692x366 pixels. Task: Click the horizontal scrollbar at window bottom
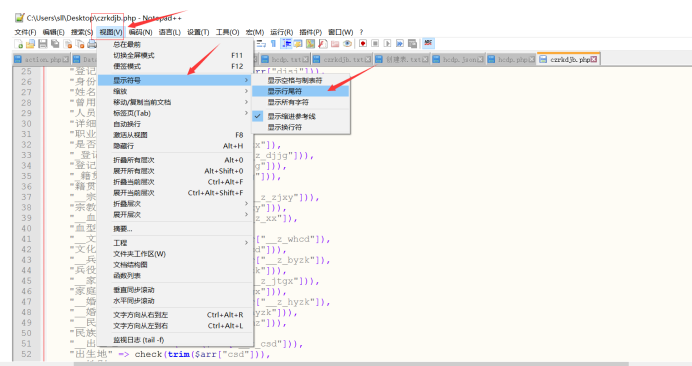click(x=351, y=364)
